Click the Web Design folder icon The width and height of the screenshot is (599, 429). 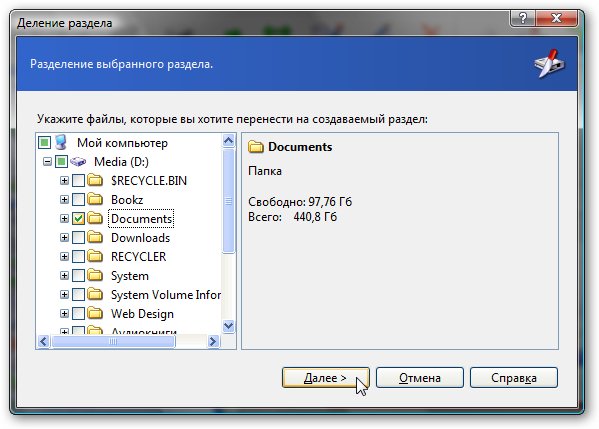95,313
